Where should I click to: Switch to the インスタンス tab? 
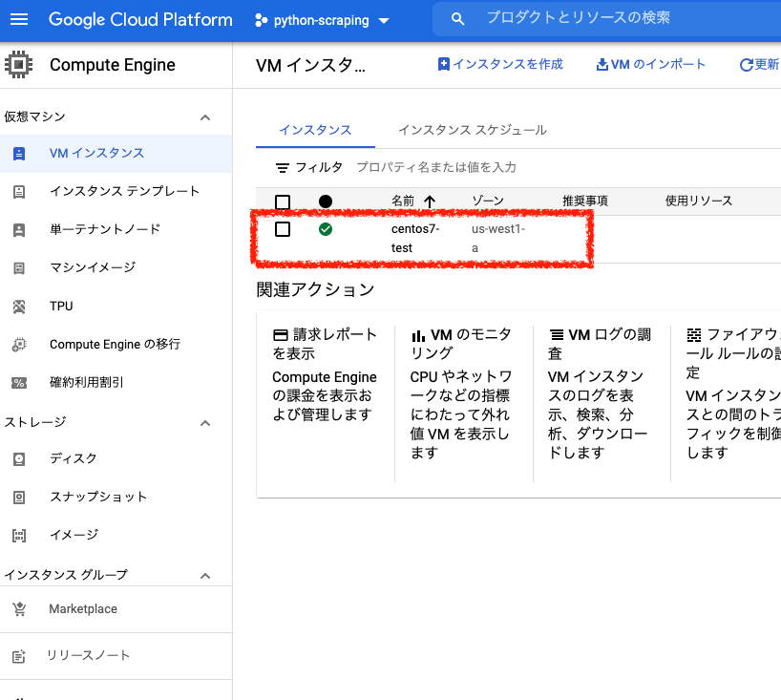(x=315, y=131)
